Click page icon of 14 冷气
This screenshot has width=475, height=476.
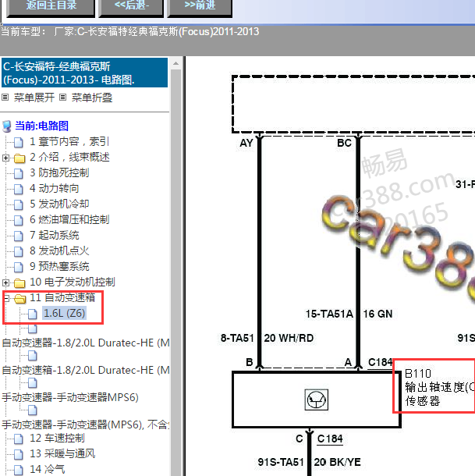point(19,470)
